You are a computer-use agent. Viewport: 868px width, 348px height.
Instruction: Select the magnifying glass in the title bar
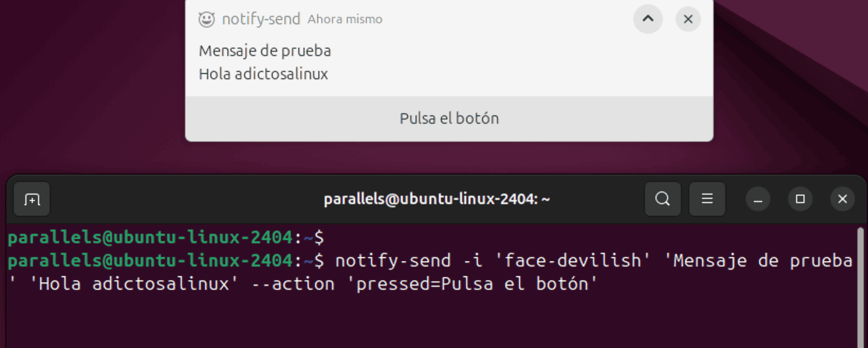click(x=662, y=199)
